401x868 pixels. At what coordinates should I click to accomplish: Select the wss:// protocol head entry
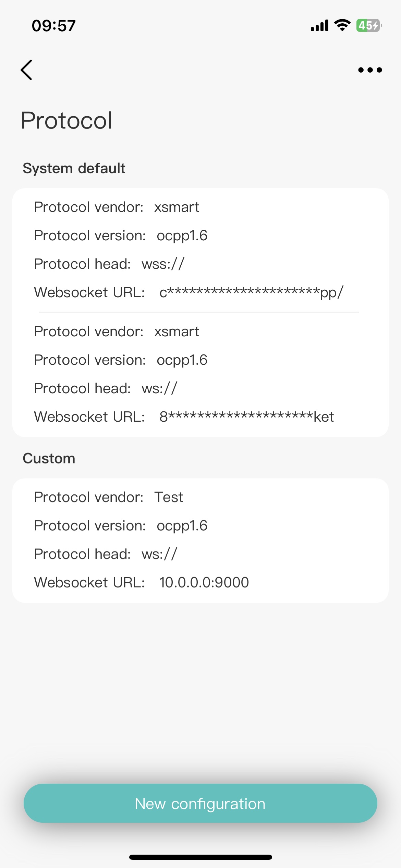point(163,264)
